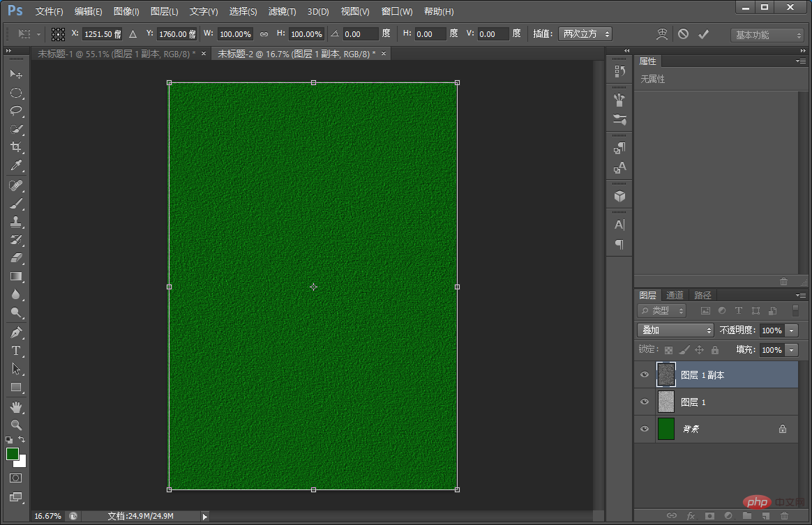This screenshot has height=525, width=812.
Task: Switch to the 未标题-1 document tab
Action: tap(116, 54)
